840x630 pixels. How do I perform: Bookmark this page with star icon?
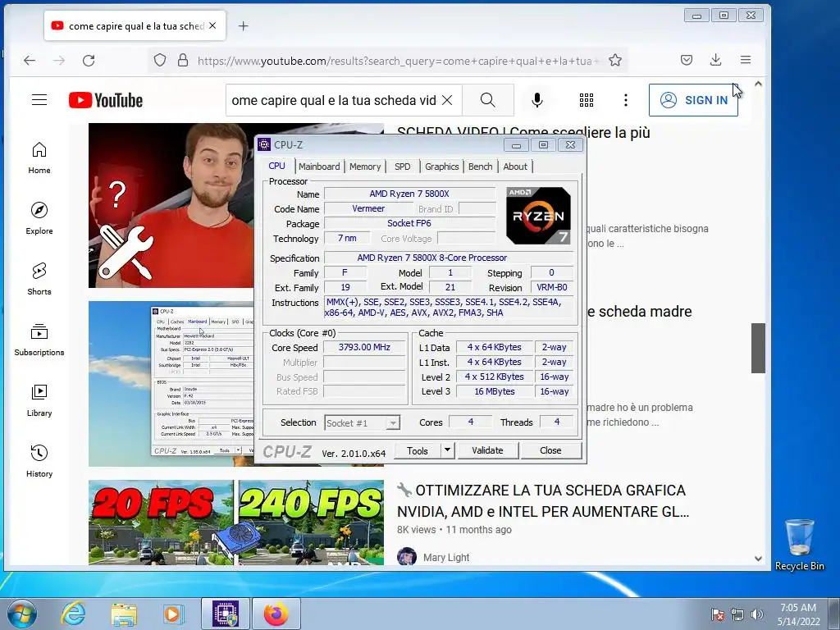(x=615, y=60)
